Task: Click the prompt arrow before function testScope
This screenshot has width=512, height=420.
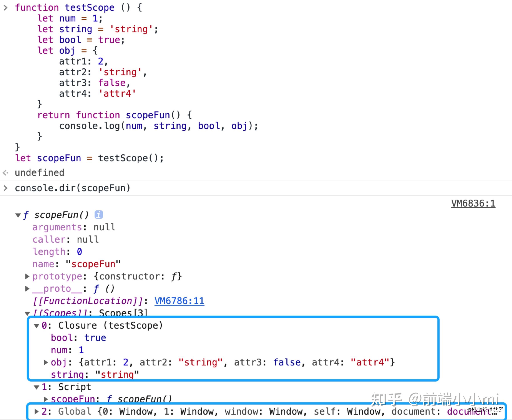Action: pyautogui.click(x=6, y=8)
